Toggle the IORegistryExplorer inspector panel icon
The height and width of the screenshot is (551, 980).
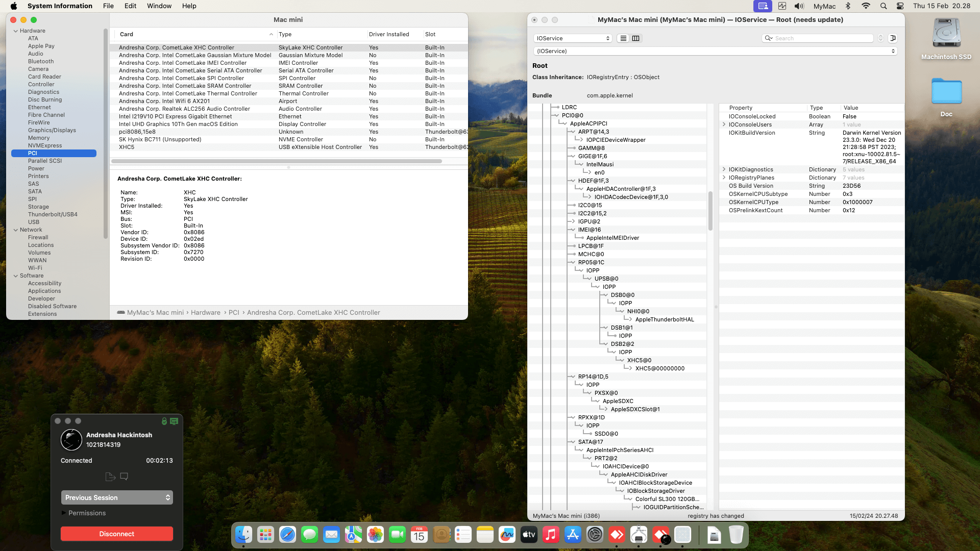tap(893, 38)
